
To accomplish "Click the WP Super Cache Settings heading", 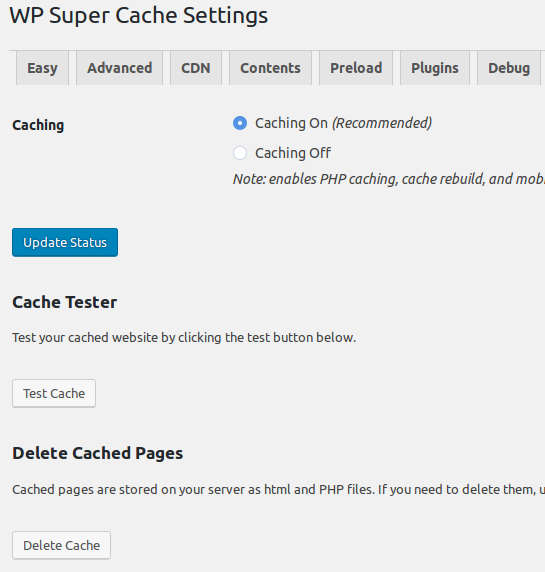I will click(139, 16).
